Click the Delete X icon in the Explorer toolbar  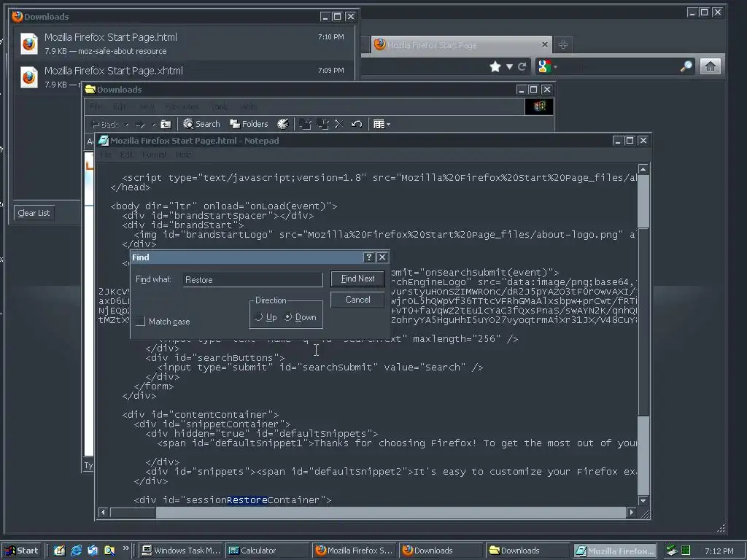tap(338, 124)
